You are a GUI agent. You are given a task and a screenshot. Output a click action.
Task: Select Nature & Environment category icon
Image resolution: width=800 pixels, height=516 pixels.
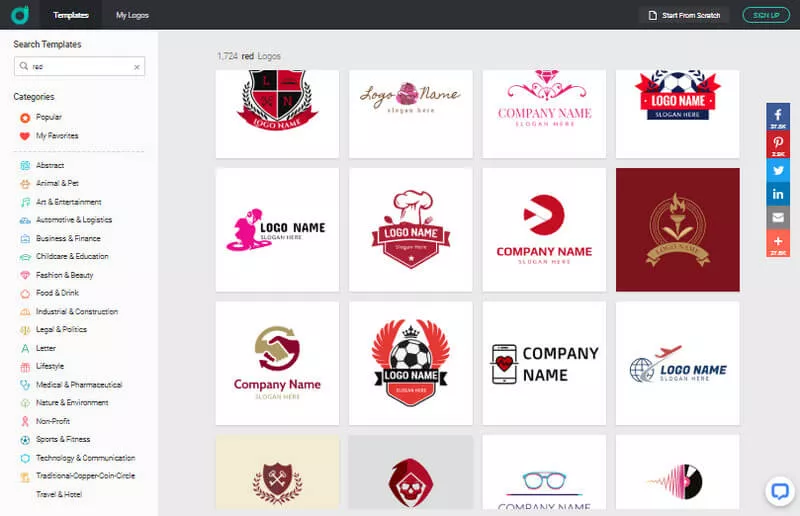(x=25, y=403)
